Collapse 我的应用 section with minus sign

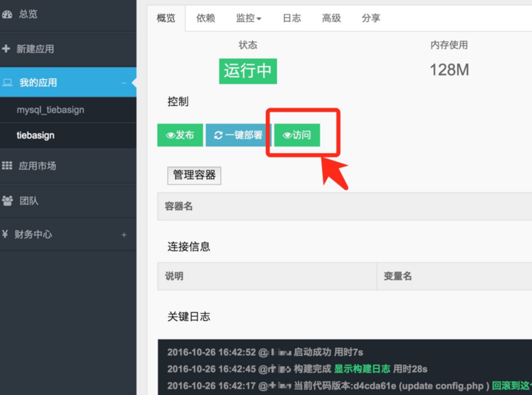[124, 83]
